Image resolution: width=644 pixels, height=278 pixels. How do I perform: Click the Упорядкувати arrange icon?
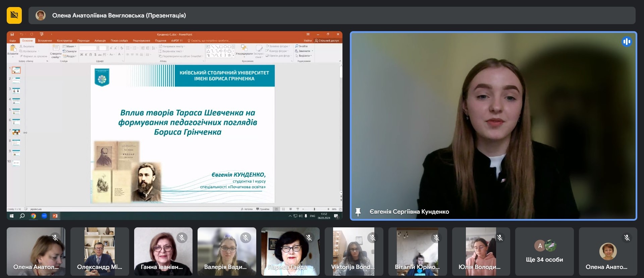tap(244, 49)
